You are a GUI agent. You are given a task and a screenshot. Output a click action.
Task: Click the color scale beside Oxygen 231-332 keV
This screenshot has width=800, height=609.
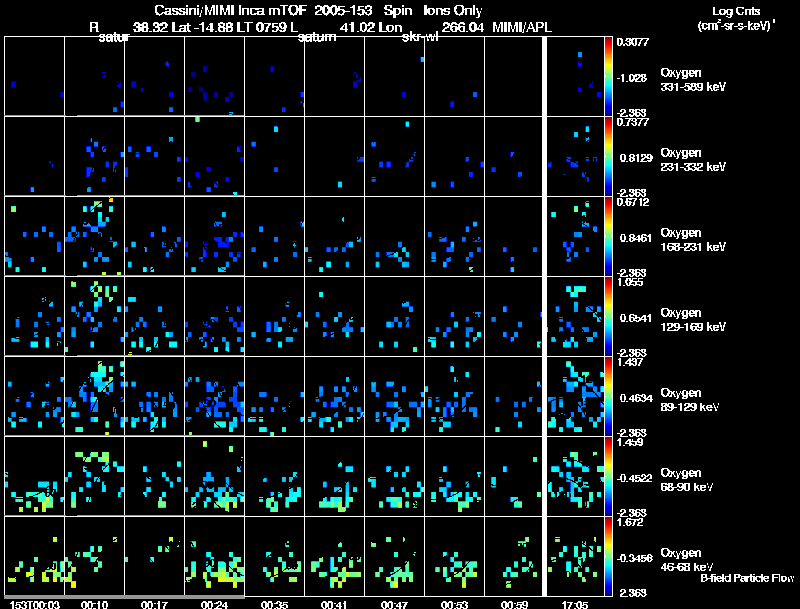pos(608,156)
